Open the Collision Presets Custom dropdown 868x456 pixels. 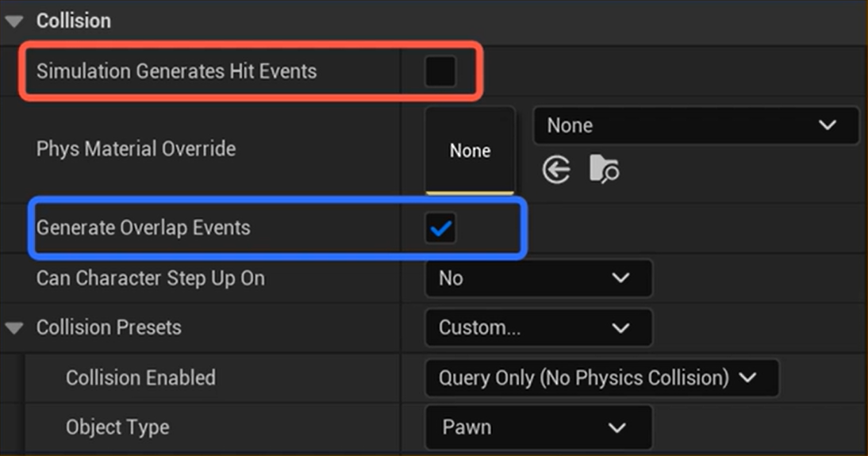point(539,328)
